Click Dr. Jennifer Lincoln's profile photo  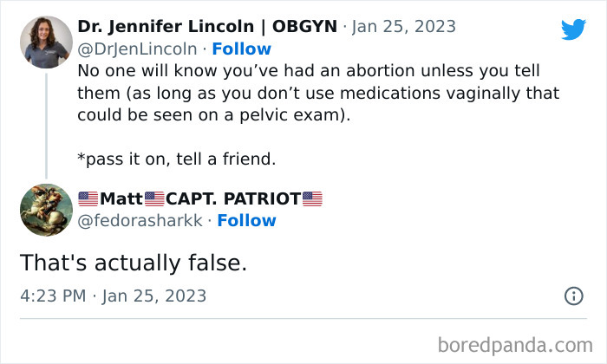point(46,42)
